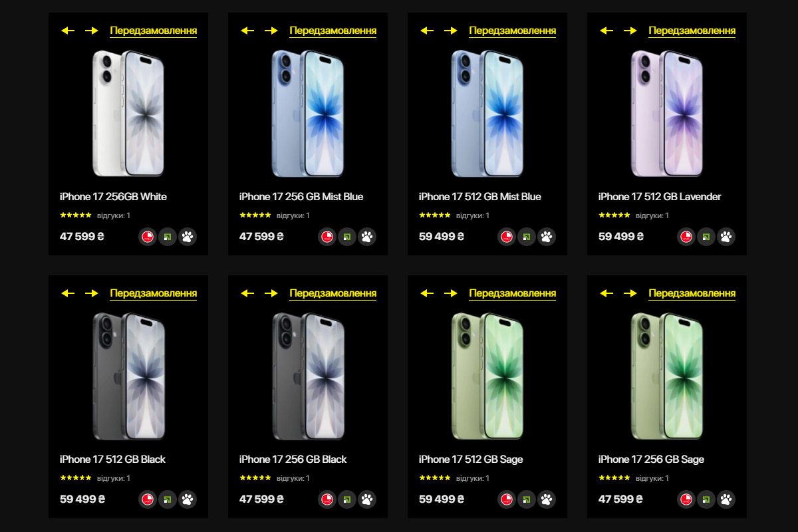Click paw icon on iPhone 17 512 GB Sage
798x532 pixels.
tap(547, 499)
